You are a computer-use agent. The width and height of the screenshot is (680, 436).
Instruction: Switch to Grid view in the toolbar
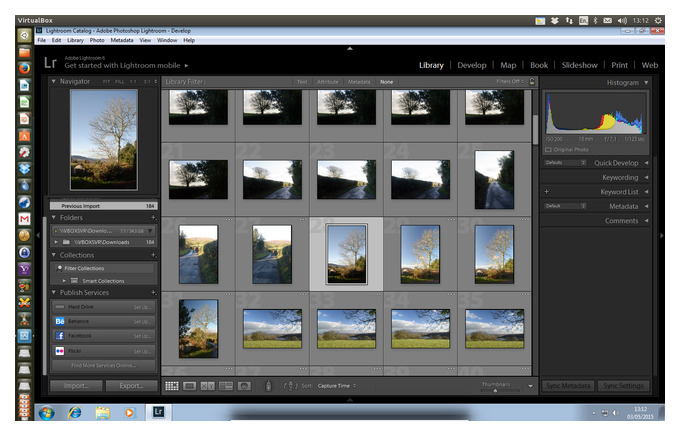(172, 386)
